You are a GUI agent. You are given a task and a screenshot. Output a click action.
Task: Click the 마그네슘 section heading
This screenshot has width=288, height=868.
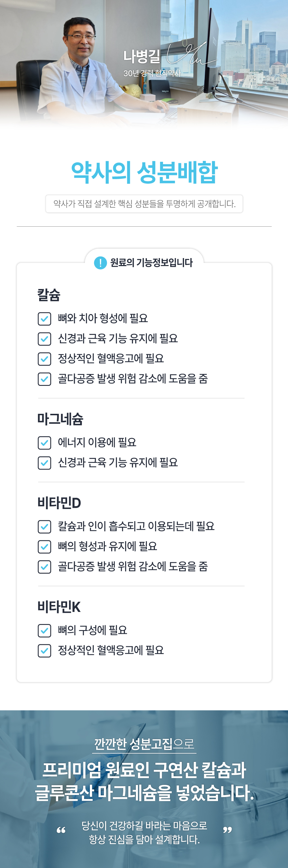point(60,419)
